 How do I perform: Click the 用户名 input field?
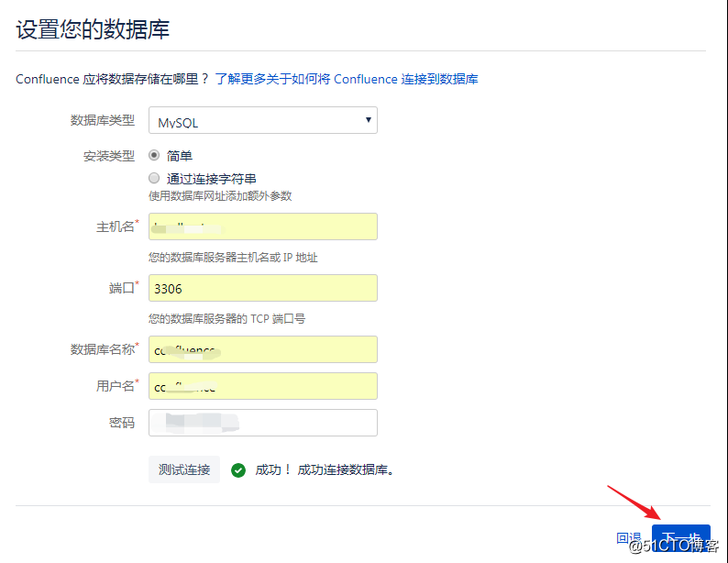coord(263,386)
